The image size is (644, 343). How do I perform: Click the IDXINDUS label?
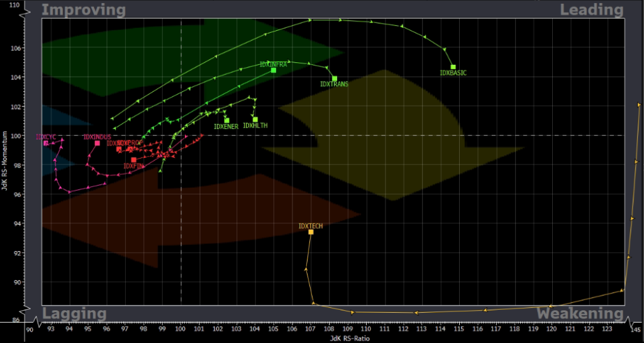click(97, 137)
